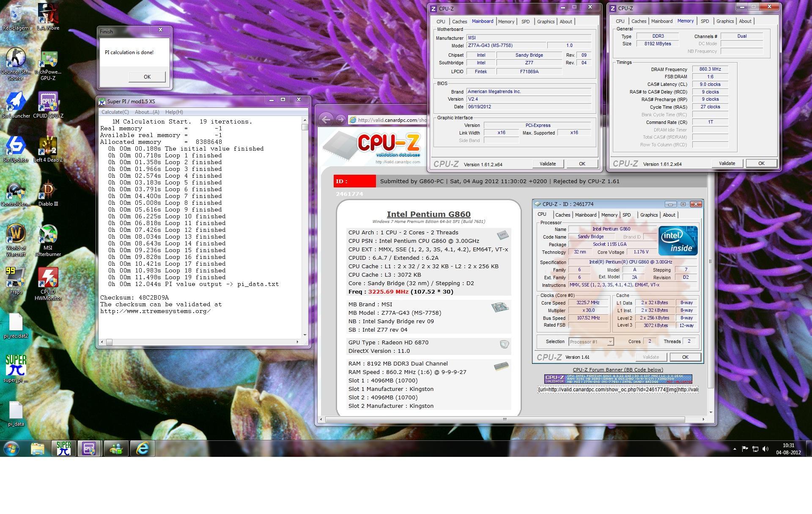Open Graphics tab in Mainboard CPU-Z window
Image resolution: width=812 pixels, height=514 pixels.
click(546, 22)
